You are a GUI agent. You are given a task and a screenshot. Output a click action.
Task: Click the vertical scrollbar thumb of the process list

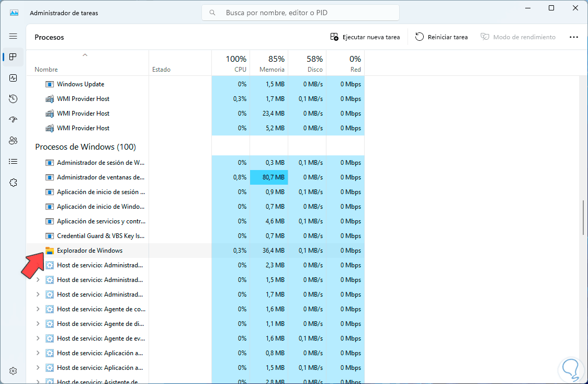coord(583,218)
